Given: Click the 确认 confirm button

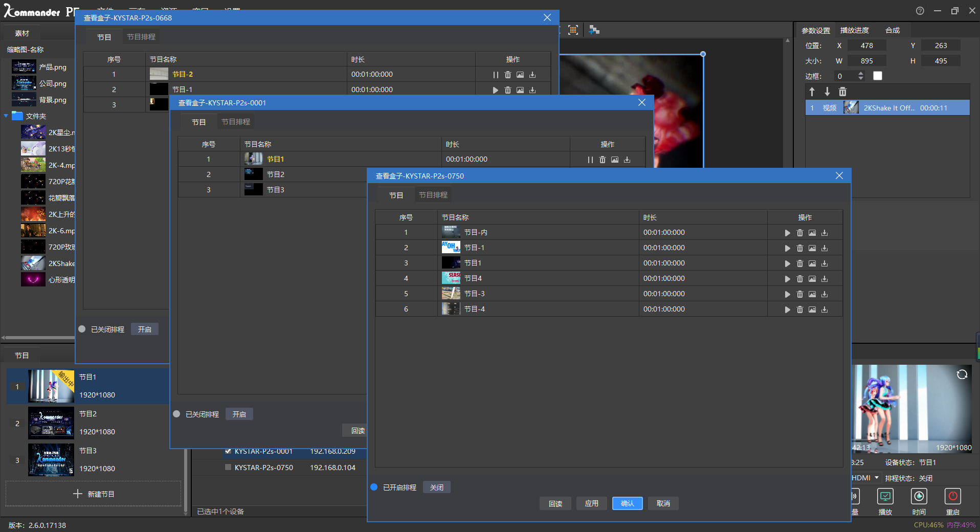Looking at the screenshot, I should pos(627,503).
